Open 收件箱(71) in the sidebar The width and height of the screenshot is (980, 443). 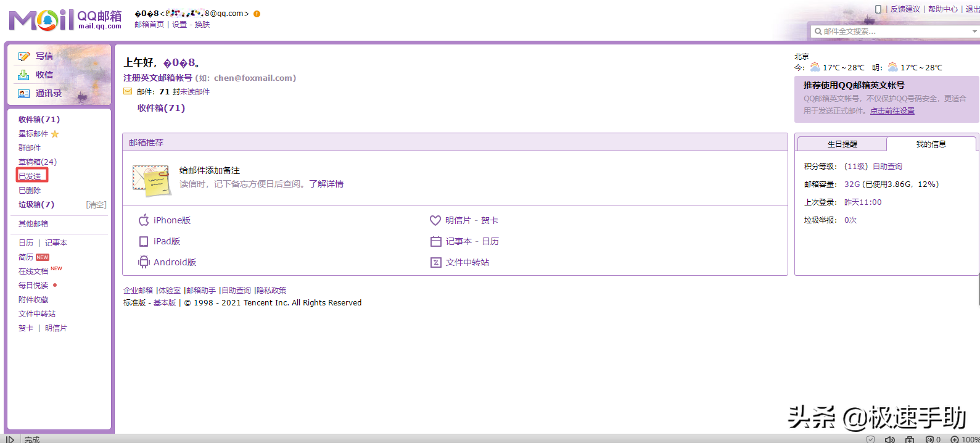(39, 119)
